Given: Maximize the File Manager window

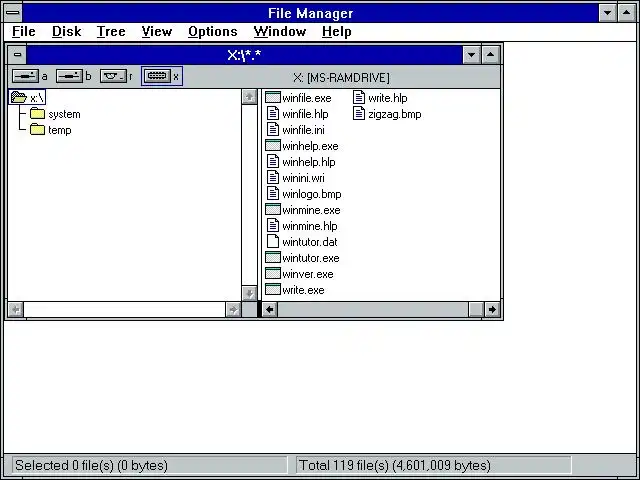Looking at the screenshot, I should [627, 13].
